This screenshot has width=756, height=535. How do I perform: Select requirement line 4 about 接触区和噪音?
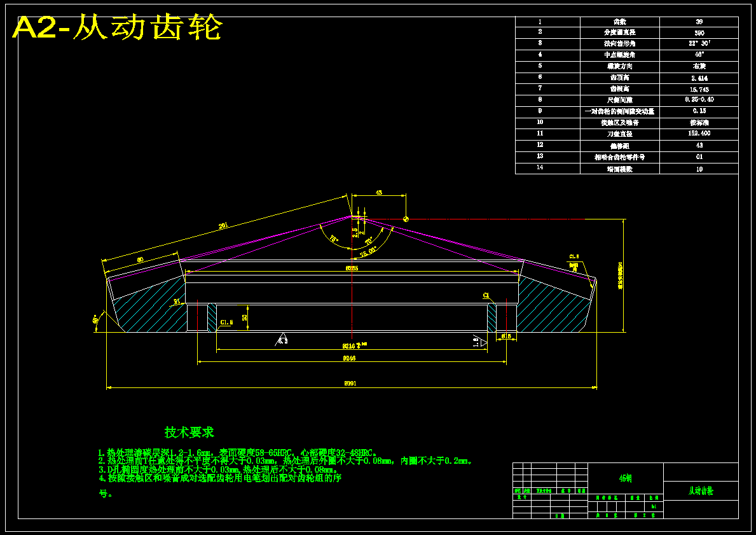220,478
